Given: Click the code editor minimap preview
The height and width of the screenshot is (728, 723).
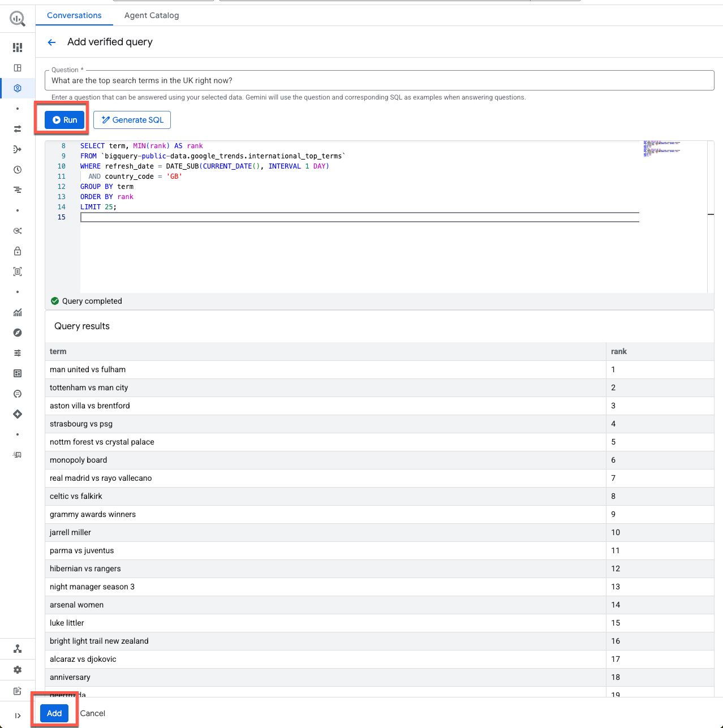Looking at the screenshot, I should (x=662, y=149).
